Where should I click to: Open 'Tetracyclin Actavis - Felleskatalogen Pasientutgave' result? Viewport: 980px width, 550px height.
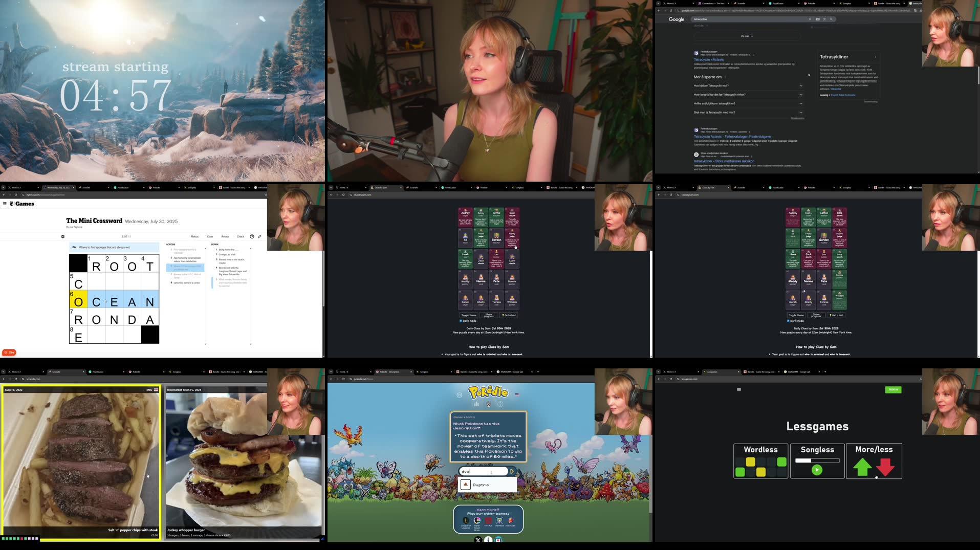(732, 137)
